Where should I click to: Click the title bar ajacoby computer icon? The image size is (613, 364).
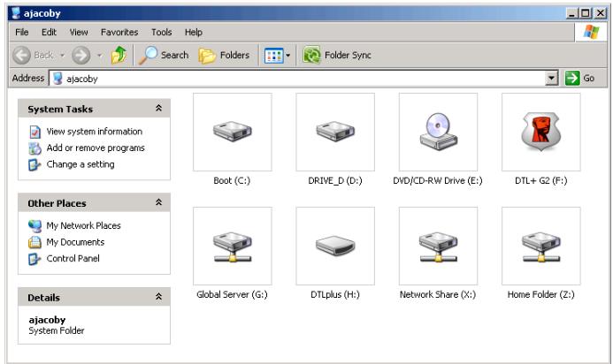tap(16, 13)
